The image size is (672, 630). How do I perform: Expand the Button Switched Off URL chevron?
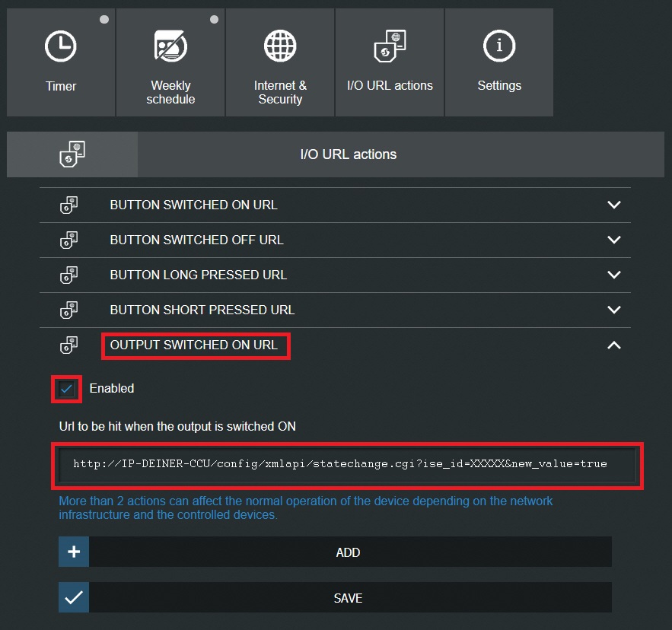click(x=614, y=240)
